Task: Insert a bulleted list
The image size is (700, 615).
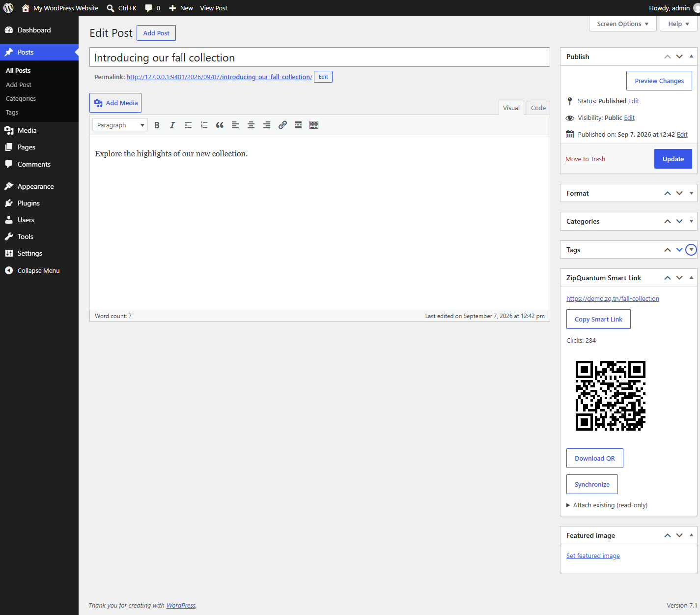Action: click(x=188, y=125)
